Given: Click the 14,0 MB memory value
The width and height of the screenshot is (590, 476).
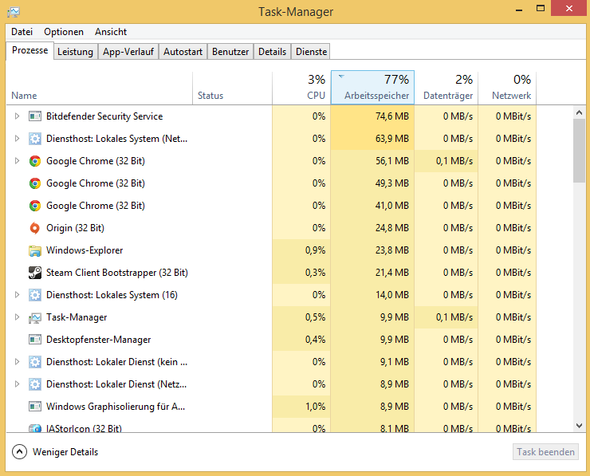Looking at the screenshot, I should [x=392, y=295].
